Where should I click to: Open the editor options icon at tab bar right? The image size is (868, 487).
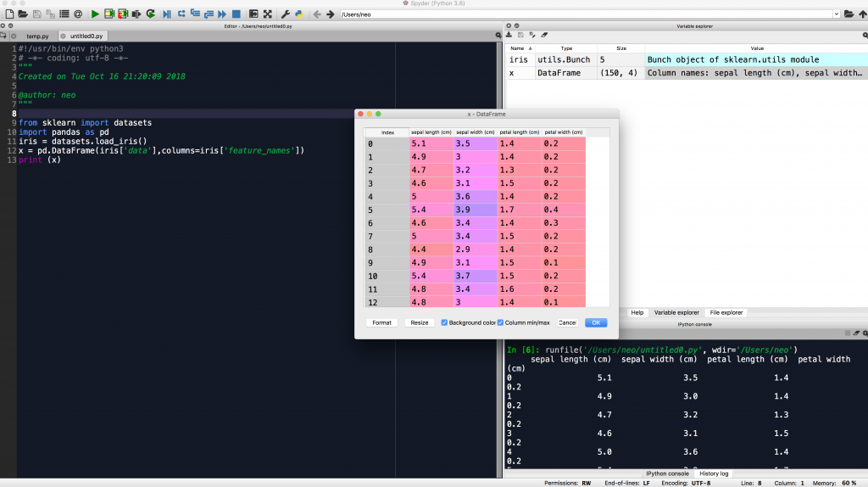click(x=498, y=36)
